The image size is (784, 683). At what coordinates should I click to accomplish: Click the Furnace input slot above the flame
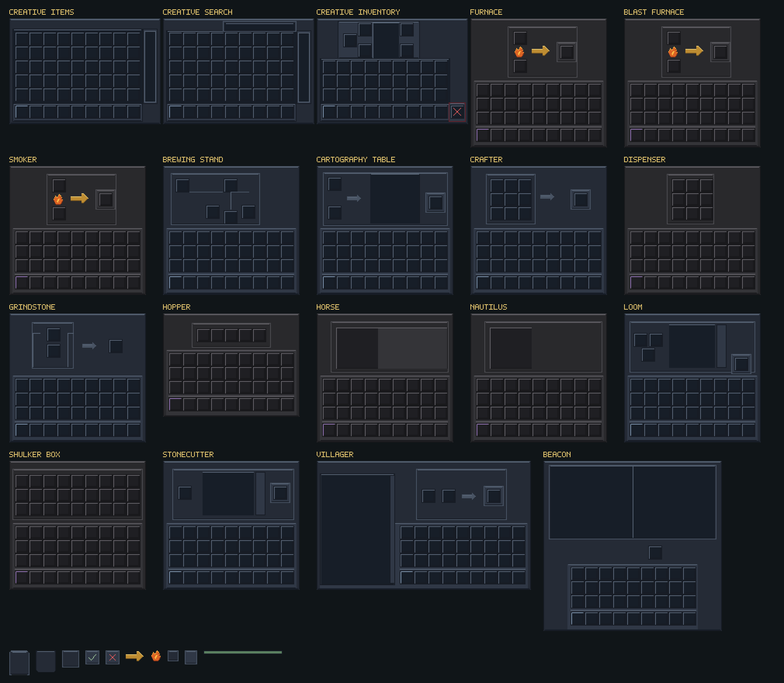520,38
